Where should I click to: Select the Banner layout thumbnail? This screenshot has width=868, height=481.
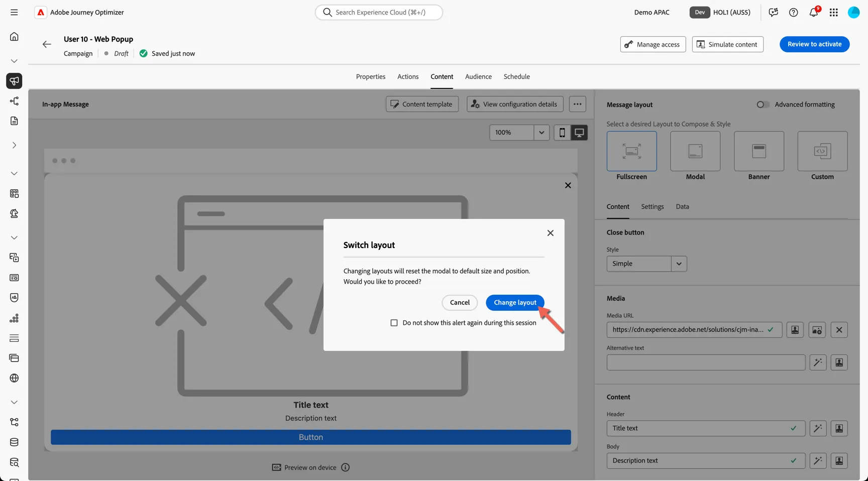(x=759, y=151)
